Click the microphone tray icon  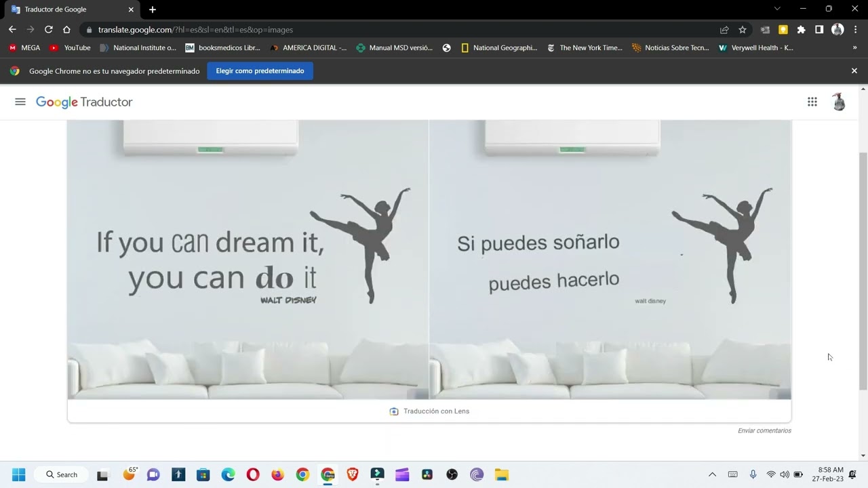[x=753, y=474]
